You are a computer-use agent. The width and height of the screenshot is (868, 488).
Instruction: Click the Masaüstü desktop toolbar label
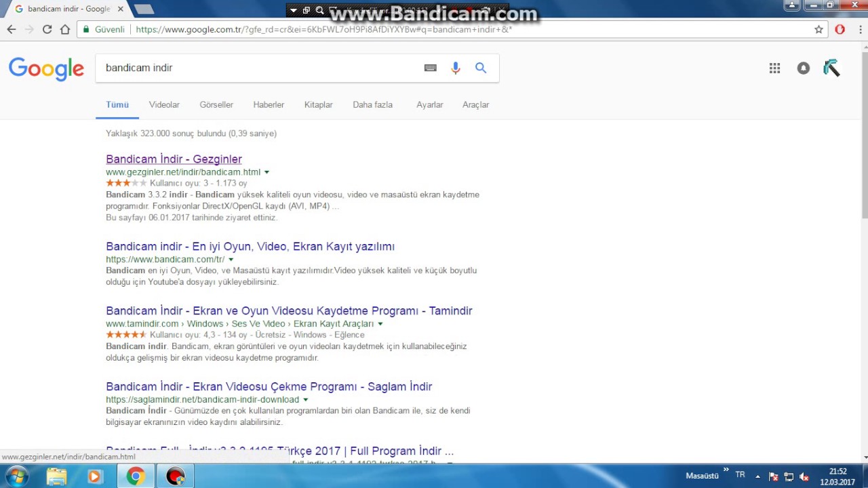click(x=702, y=476)
